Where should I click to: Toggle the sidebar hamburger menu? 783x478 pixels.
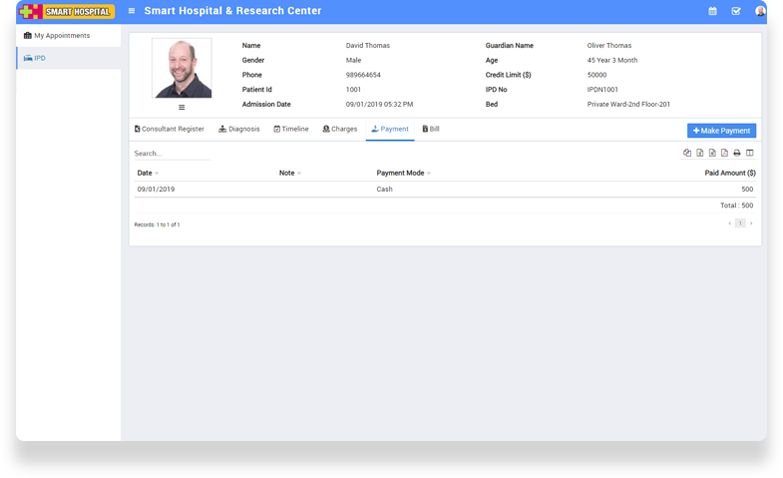coord(132,11)
